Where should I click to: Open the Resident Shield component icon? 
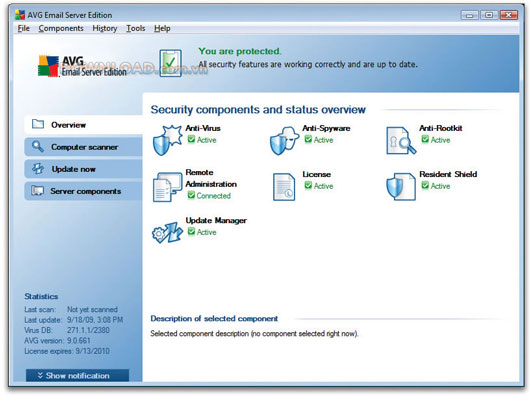pyautogui.click(x=401, y=187)
